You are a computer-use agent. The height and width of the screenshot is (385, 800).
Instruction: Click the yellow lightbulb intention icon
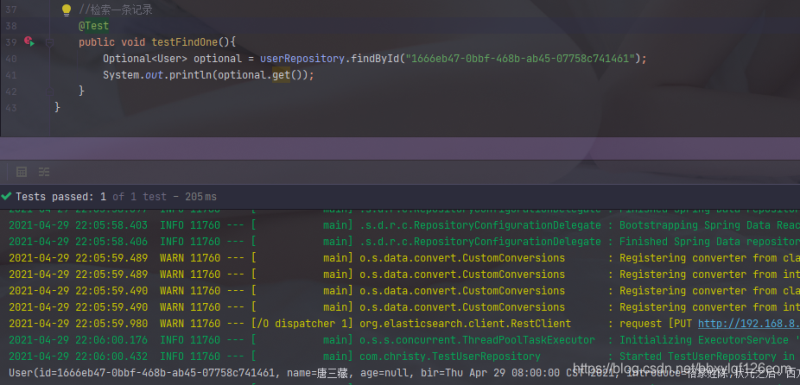[x=66, y=10]
